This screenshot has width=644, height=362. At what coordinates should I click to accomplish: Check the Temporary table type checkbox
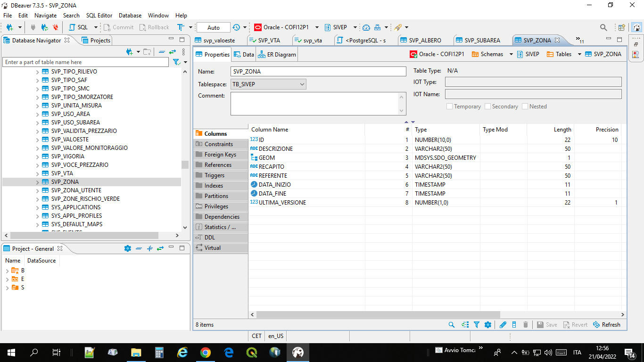pos(450,106)
